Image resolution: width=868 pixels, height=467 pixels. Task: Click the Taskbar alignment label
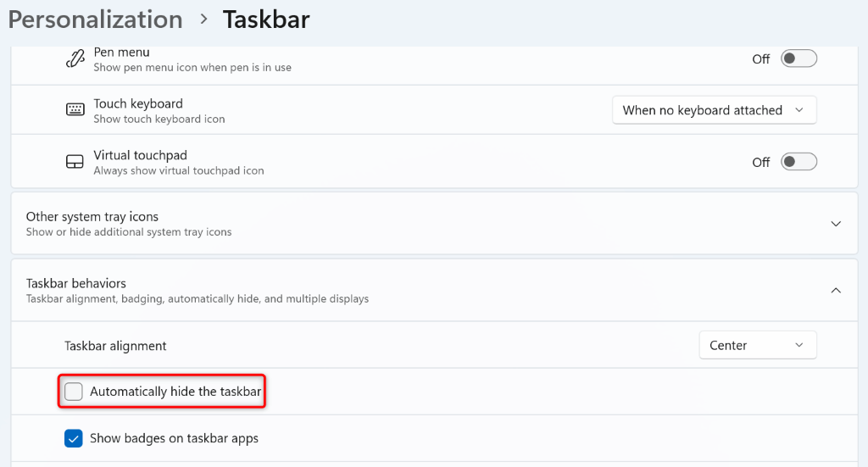coord(115,346)
